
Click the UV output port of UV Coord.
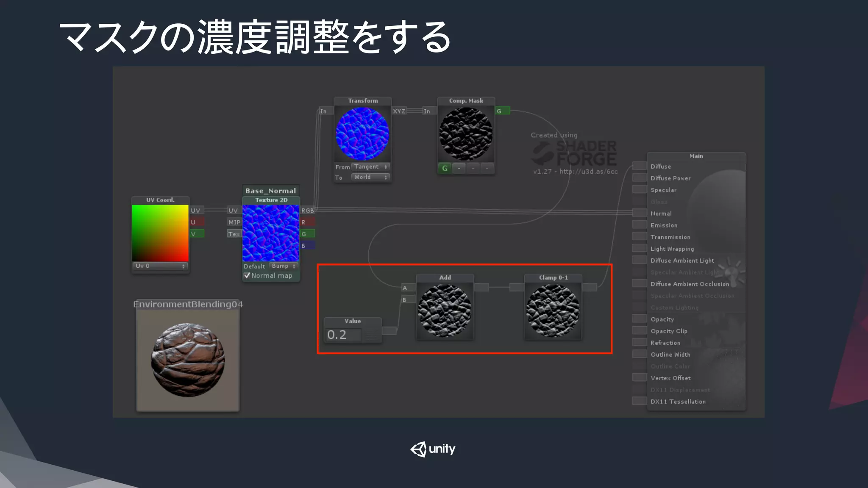pyautogui.click(x=197, y=210)
